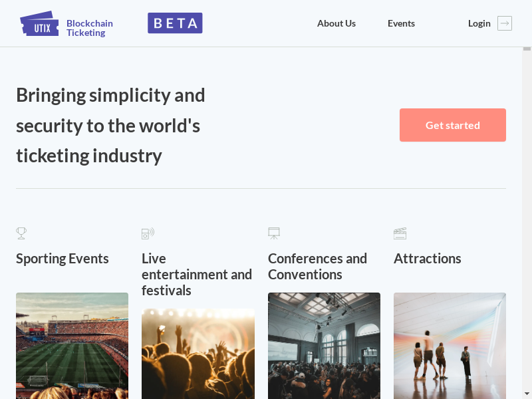Select the Conferences and Conventions heading
This screenshot has height=399, width=532.
click(317, 267)
